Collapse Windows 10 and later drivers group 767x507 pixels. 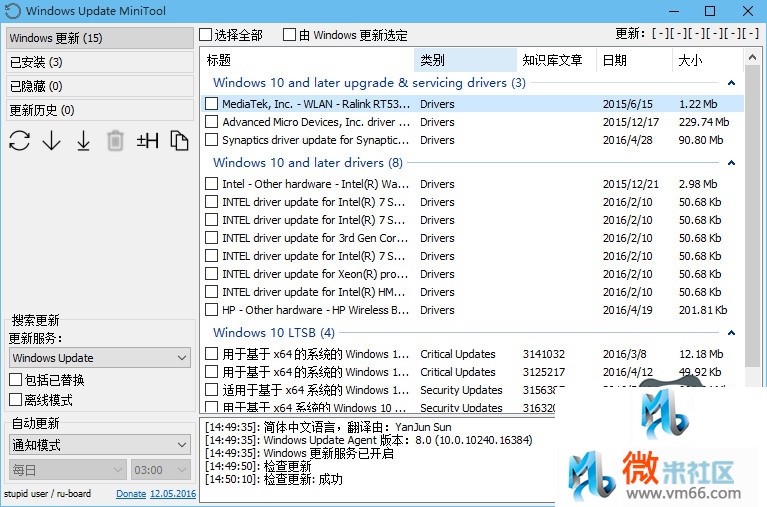pos(731,162)
